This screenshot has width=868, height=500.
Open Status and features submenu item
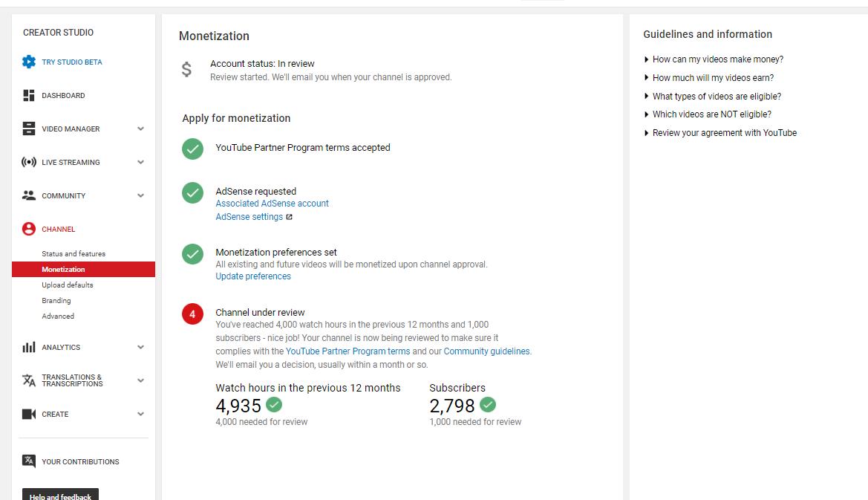[74, 253]
